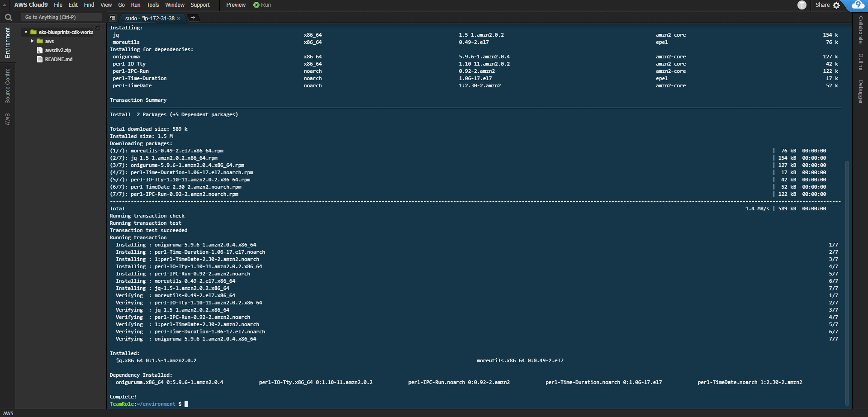The image size is (868, 417).
Task: Expand the aws folder with its disclosure triangle
Action: 33,41
